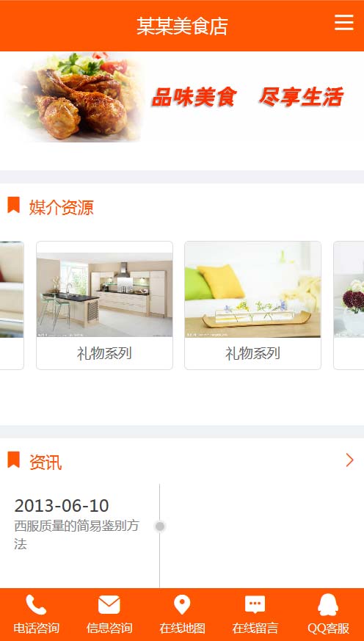Screen dimensions: 364x641
Task: Open the 电话咨询 tab label
Action: [37, 628]
